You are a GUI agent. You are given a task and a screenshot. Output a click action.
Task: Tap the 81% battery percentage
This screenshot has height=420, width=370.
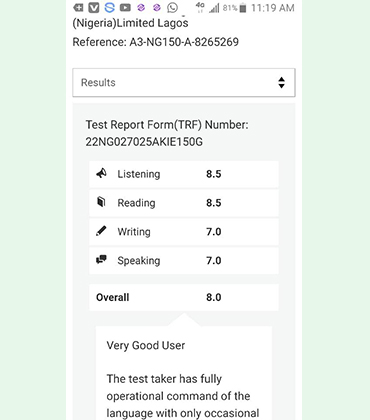[x=230, y=8]
